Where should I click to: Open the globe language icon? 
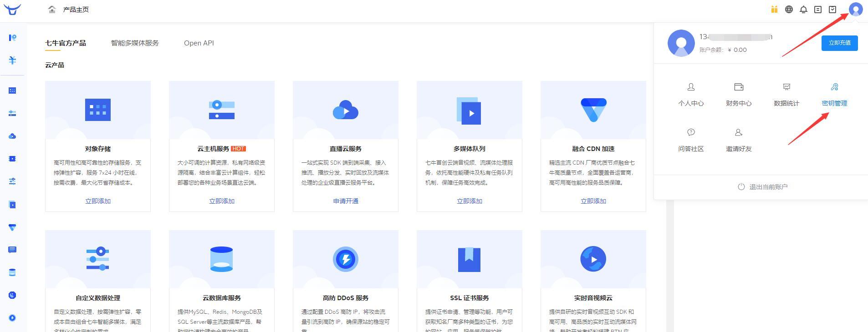789,10
